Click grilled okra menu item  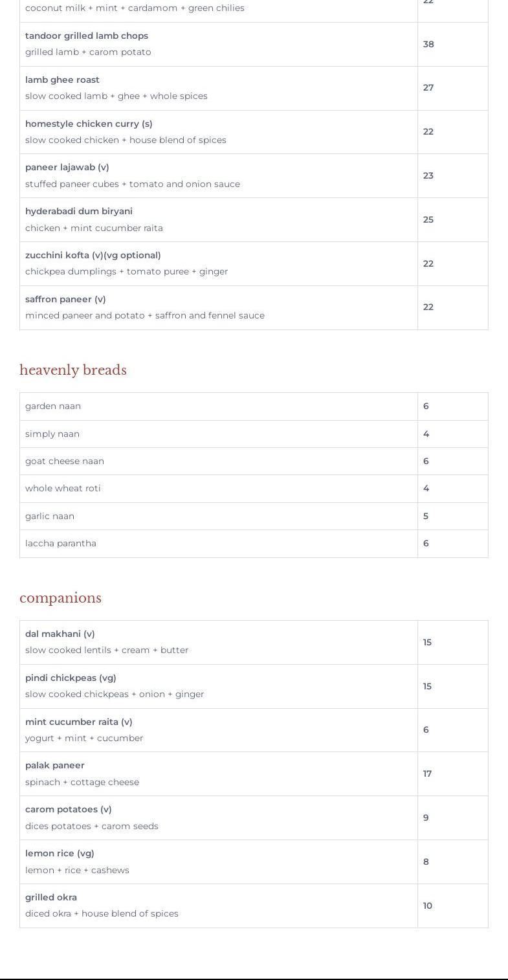click(x=51, y=897)
